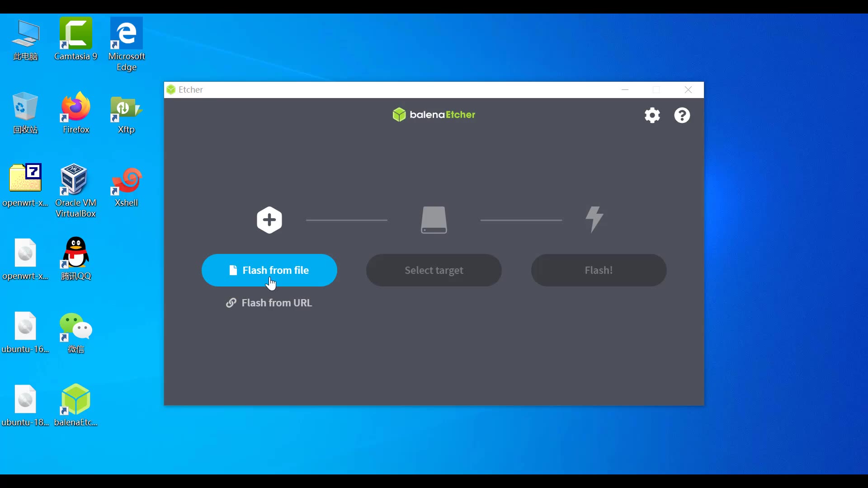
Task: Click the Flash from file button
Action: [269, 270]
